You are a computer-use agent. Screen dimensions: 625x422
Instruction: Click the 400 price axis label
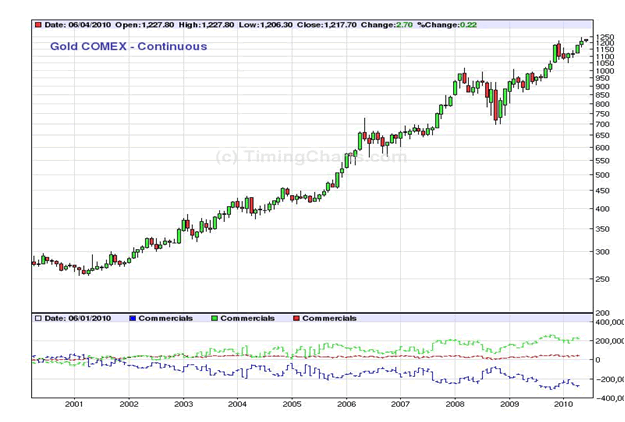coord(603,209)
